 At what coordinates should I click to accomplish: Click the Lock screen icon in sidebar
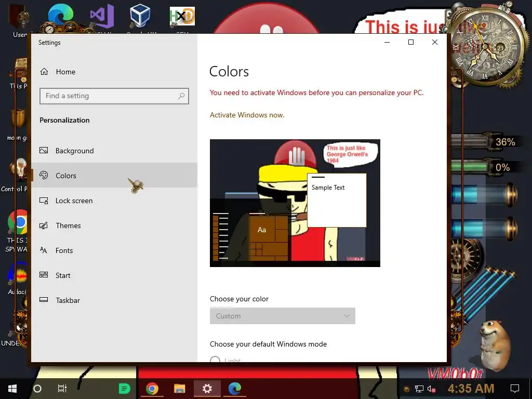(44, 201)
